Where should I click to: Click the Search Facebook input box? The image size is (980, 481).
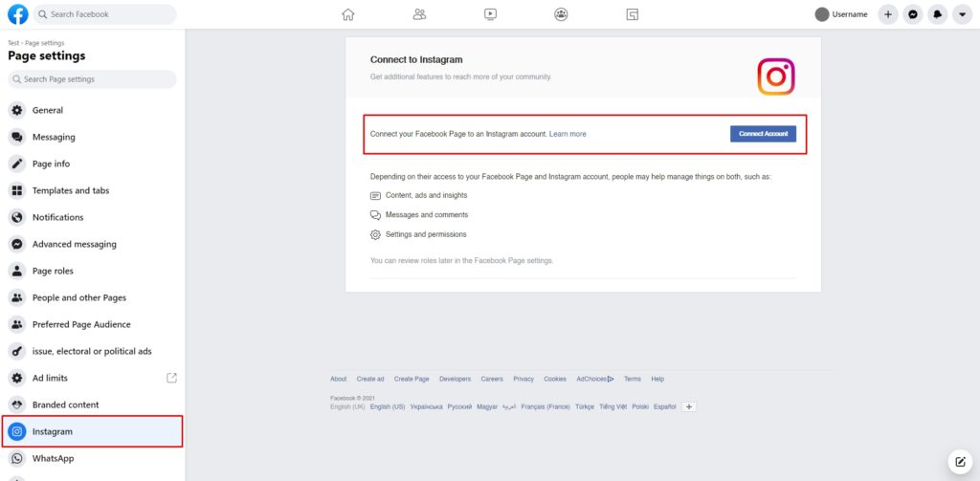[107, 14]
